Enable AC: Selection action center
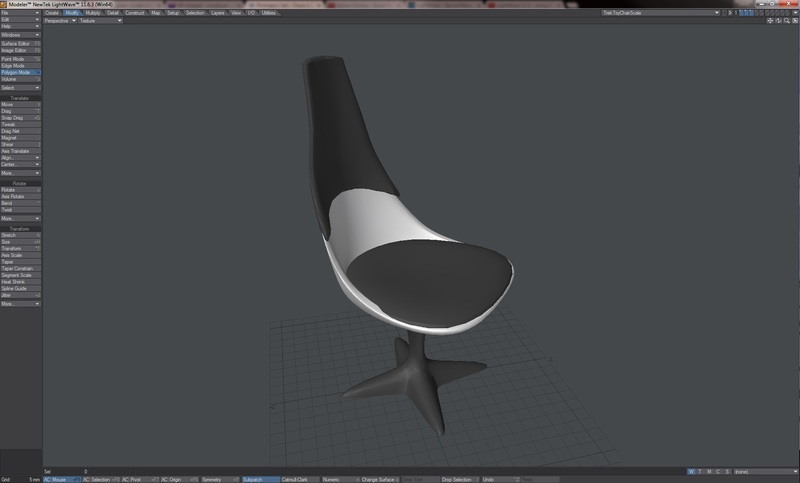800x483 pixels. coord(102,479)
